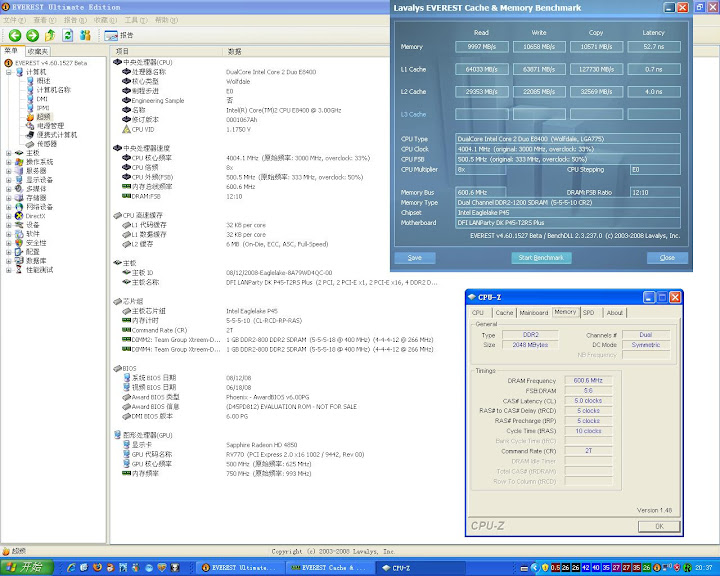This screenshot has height=576, width=720.
Task: Click the Up level arrow toolbar icon
Action: pos(50,35)
